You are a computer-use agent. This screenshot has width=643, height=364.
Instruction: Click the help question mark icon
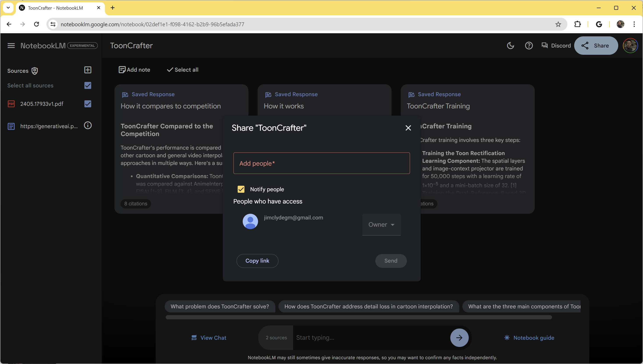[x=529, y=45]
